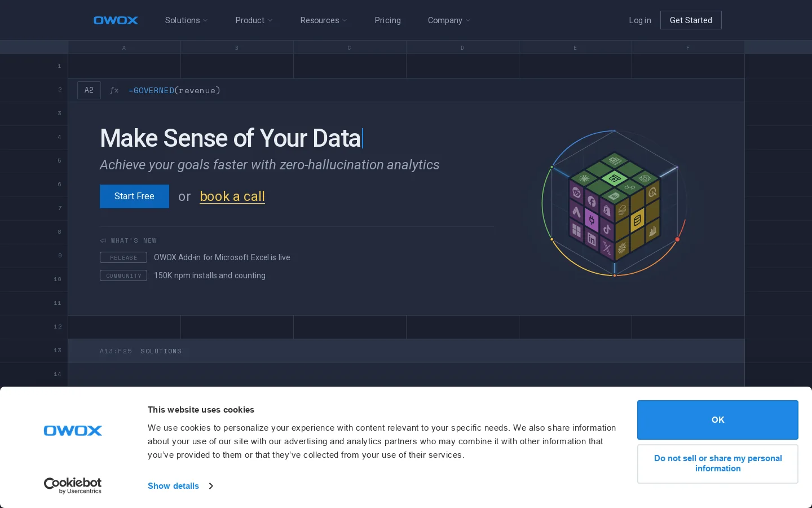812x508 pixels.
Task: Click the highlighted plug connector tile on the cube
Action: pos(592,220)
